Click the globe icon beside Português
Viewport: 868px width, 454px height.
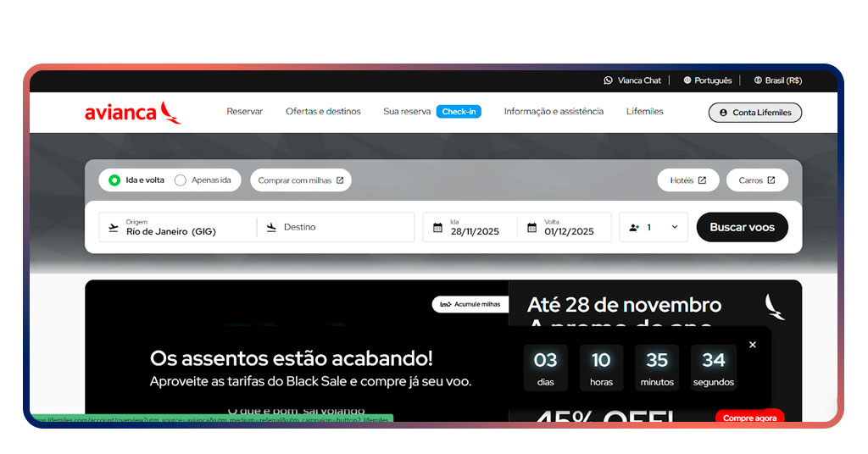pyautogui.click(x=687, y=80)
